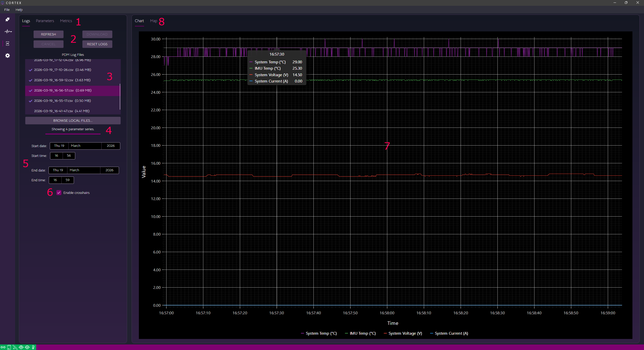Toggle System Temp series in chart legend

[318, 333]
